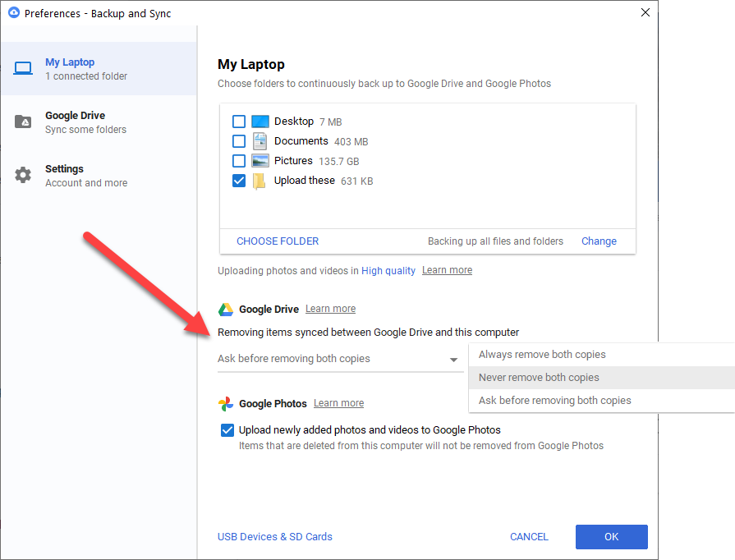Click the laptop icon beside My Laptop
The height and width of the screenshot is (560, 735).
(x=23, y=68)
